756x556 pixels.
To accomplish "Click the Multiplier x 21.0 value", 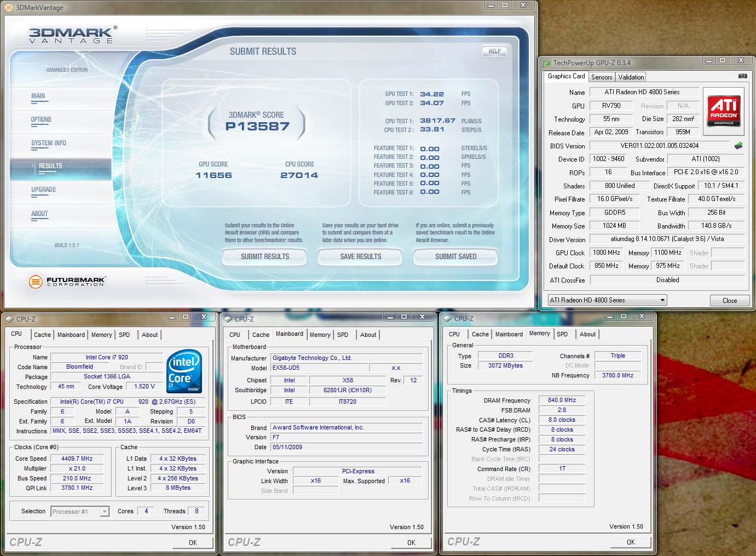I will click(x=77, y=468).
